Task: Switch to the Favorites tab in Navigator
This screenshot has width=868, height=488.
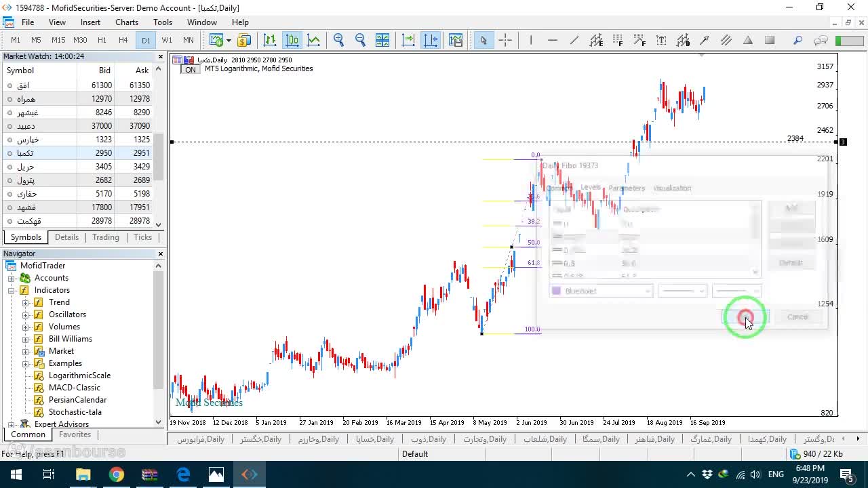Action: (75, 434)
